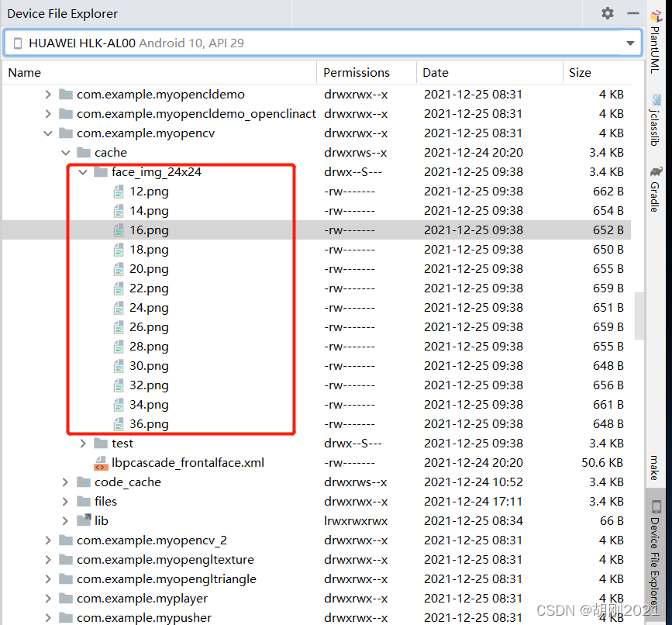Viewport: 672px width, 625px height.
Task: Click the 36.png image file icon
Action: tap(119, 424)
